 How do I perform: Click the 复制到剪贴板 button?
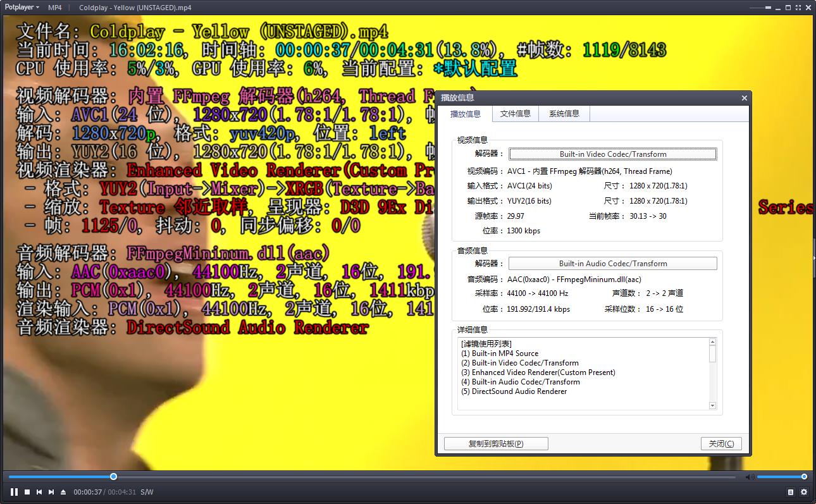496,443
